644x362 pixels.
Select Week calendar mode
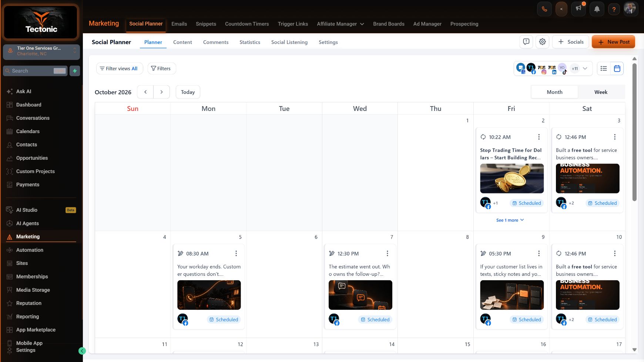coord(601,92)
